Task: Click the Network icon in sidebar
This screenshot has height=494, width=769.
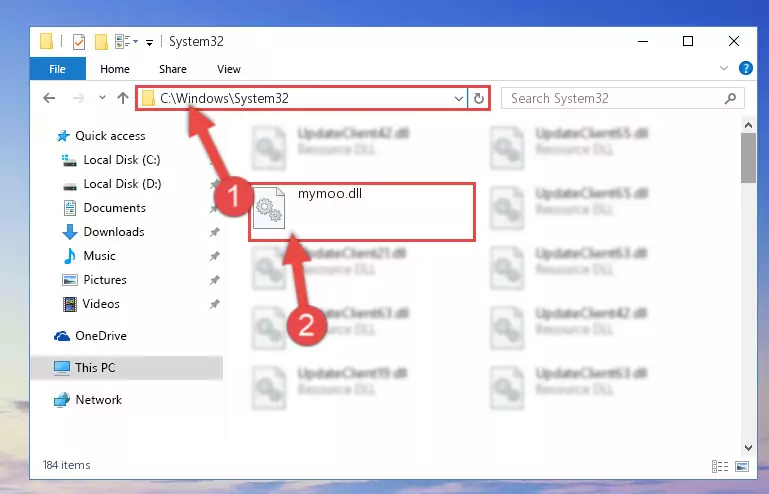Action: (62, 400)
